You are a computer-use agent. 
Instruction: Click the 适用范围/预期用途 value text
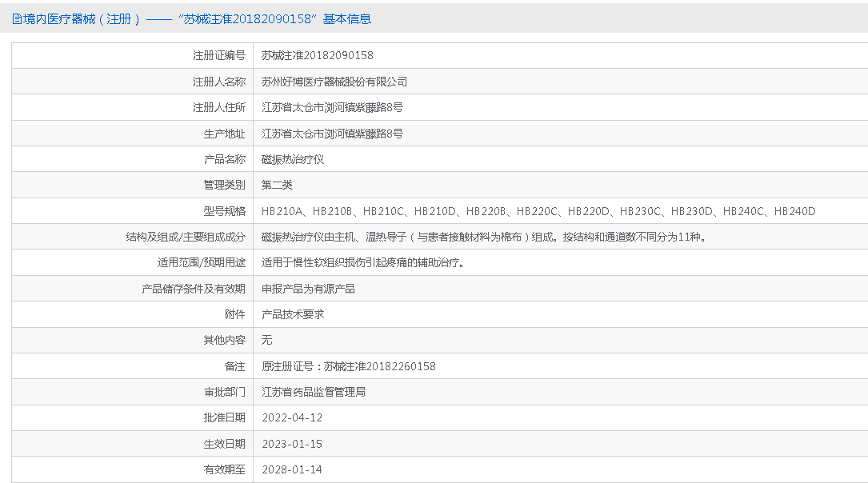[363, 262]
